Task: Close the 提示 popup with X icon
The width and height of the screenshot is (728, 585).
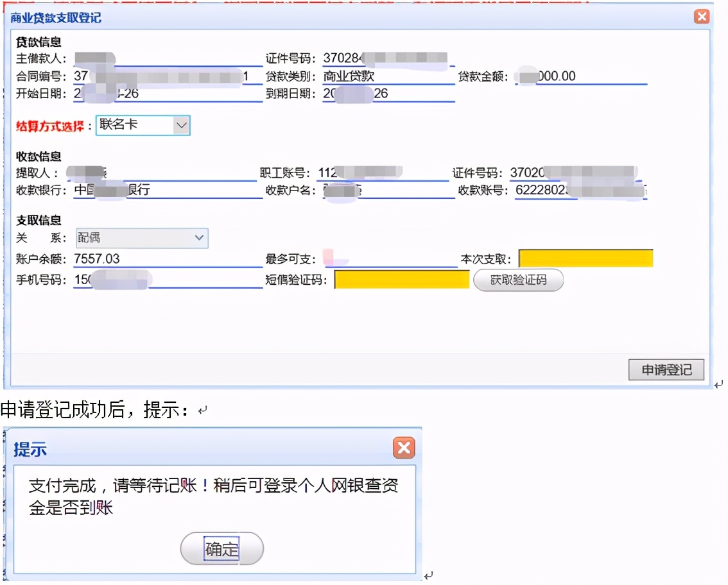Action: pyautogui.click(x=404, y=448)
